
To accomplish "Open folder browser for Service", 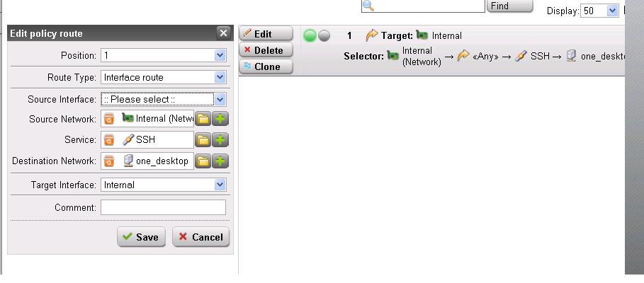I will coord(203,140).
